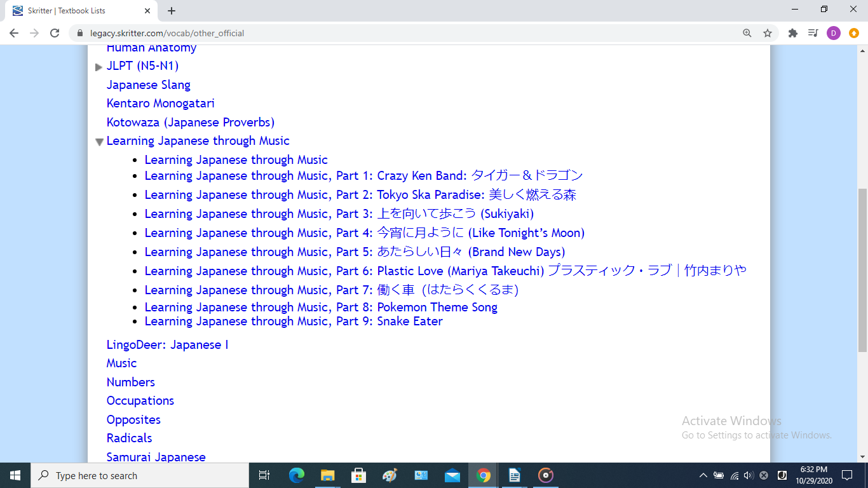Screen dimensions: 868x488
Task: Launch Microsoft Edge from the taskbar
Action: [297, 475]
